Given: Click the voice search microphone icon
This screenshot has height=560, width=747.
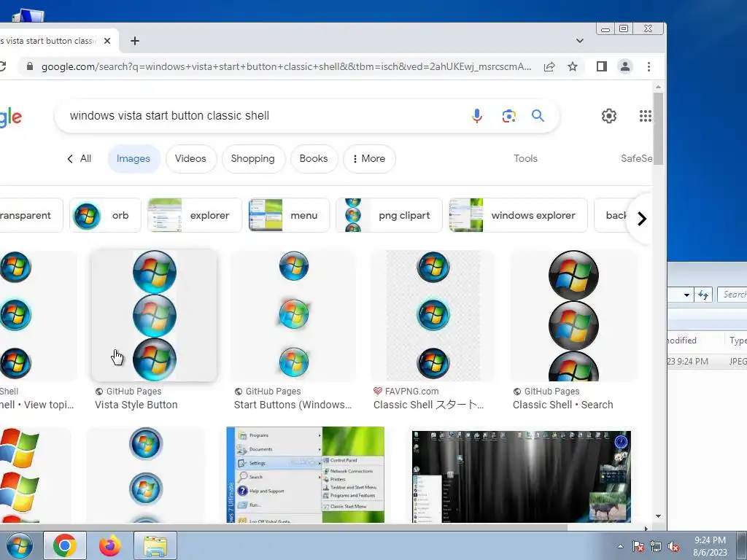Looking at the screenshot, I should pos(477,116).
